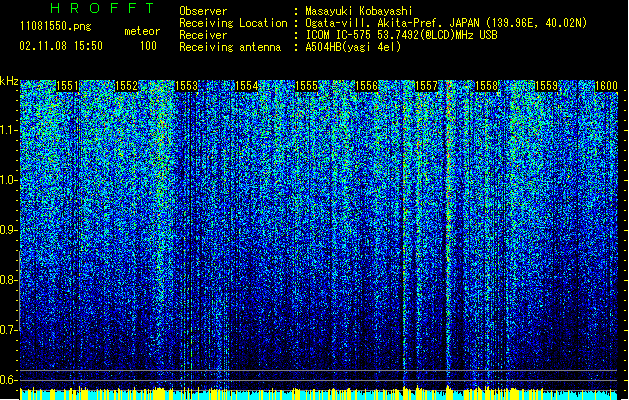Click the 0.6 kHz axis label
The width and height of the screenshot is (629, 400).
click(9, 380)
